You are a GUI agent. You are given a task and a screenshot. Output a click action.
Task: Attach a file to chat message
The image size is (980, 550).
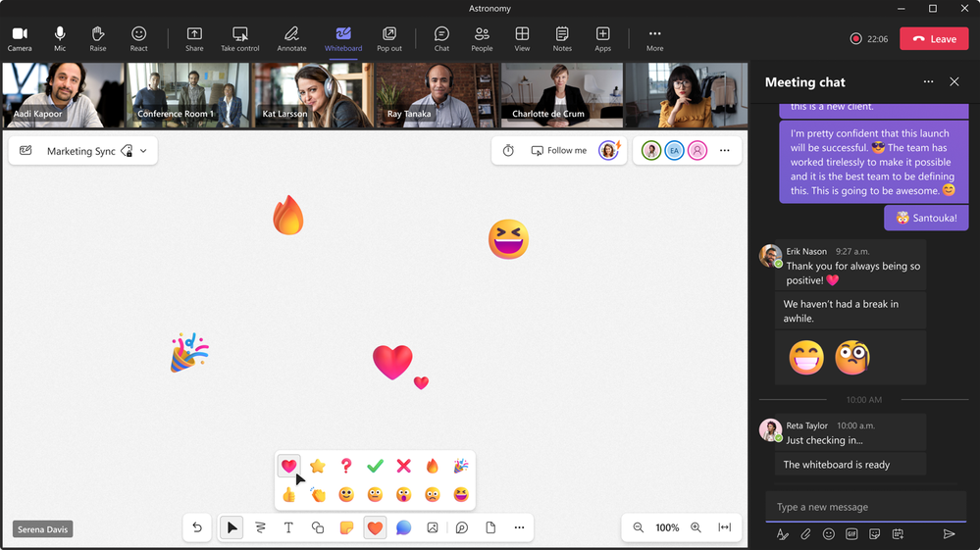coord(805,533)
